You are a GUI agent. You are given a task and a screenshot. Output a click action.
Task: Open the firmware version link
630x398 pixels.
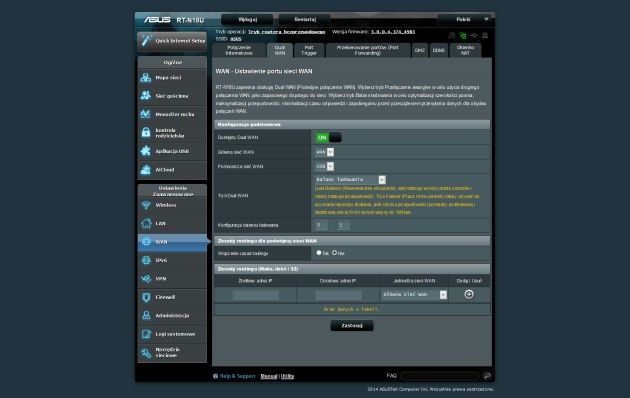pyautogui.click(x=393, y=32)
